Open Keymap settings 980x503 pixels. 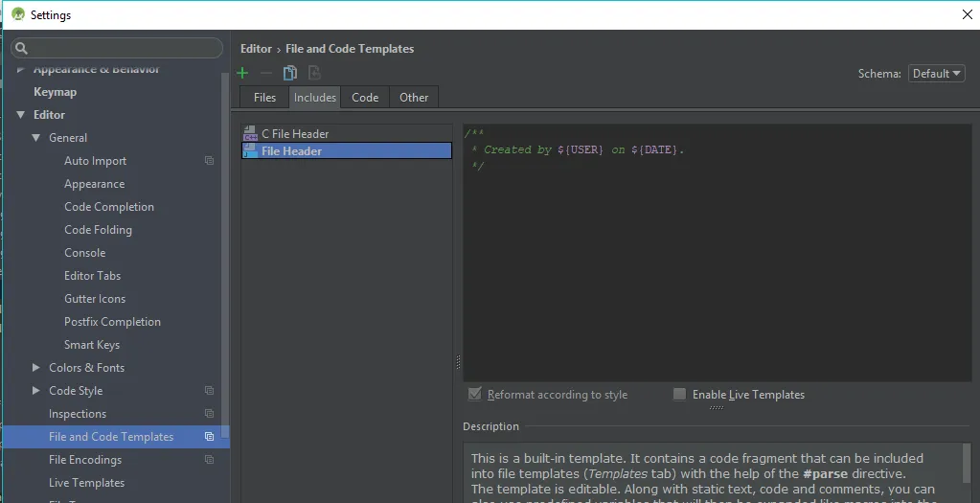click(x=55, y=92)
